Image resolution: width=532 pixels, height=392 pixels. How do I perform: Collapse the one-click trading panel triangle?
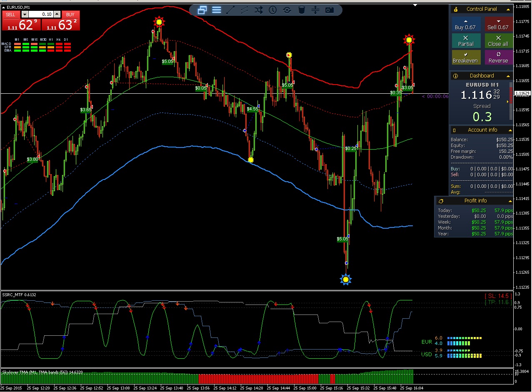pos(4,7)
